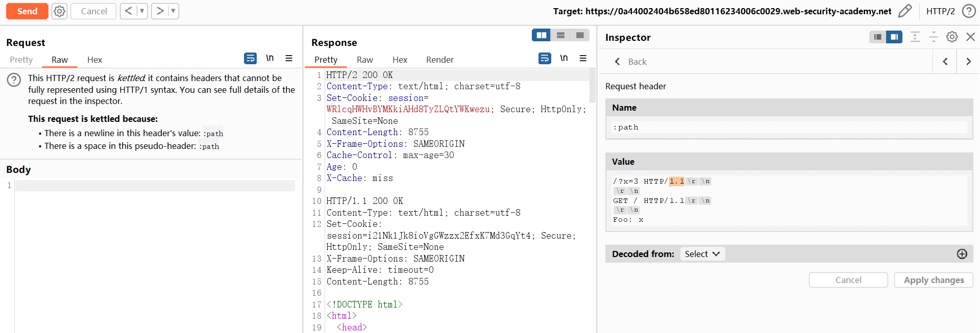Select side-by-side response layout view

tap(541, 35)
